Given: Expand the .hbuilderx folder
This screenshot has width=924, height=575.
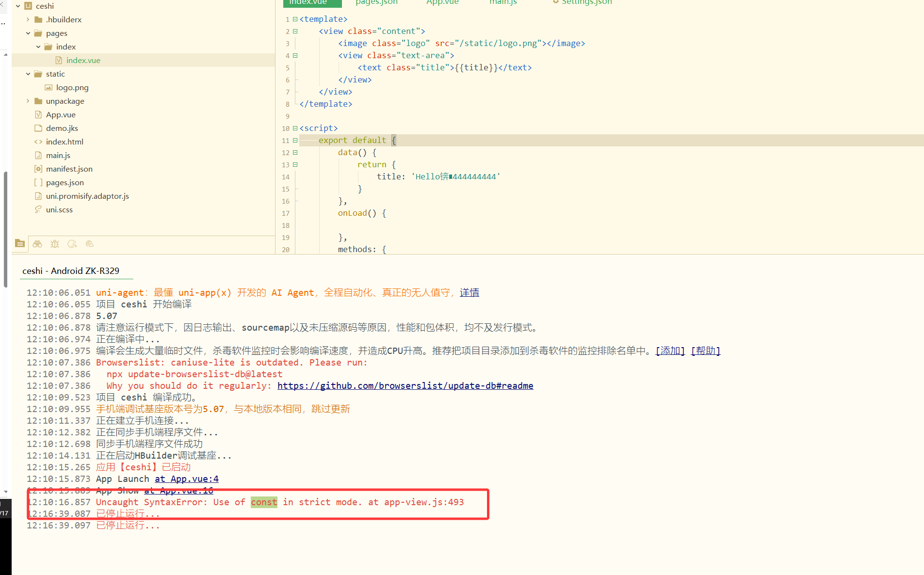Looking at the screenshot, I should point(28,19).
